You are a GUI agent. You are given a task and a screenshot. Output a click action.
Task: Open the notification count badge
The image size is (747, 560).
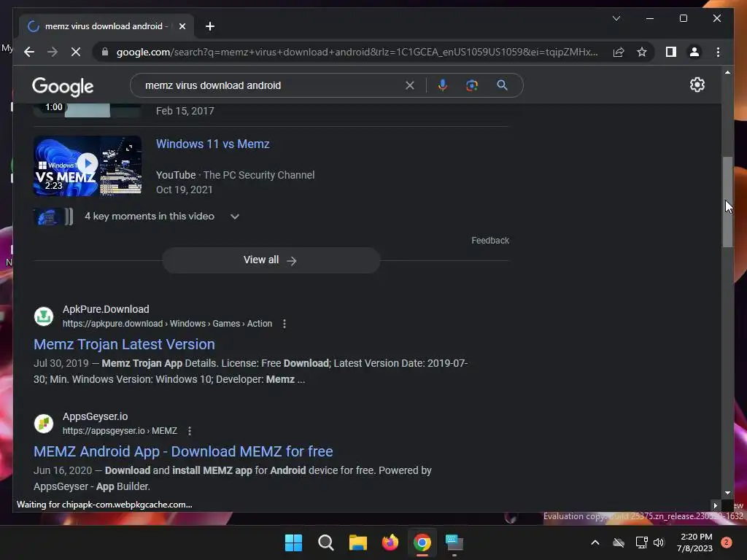click(x=727, y=542)
